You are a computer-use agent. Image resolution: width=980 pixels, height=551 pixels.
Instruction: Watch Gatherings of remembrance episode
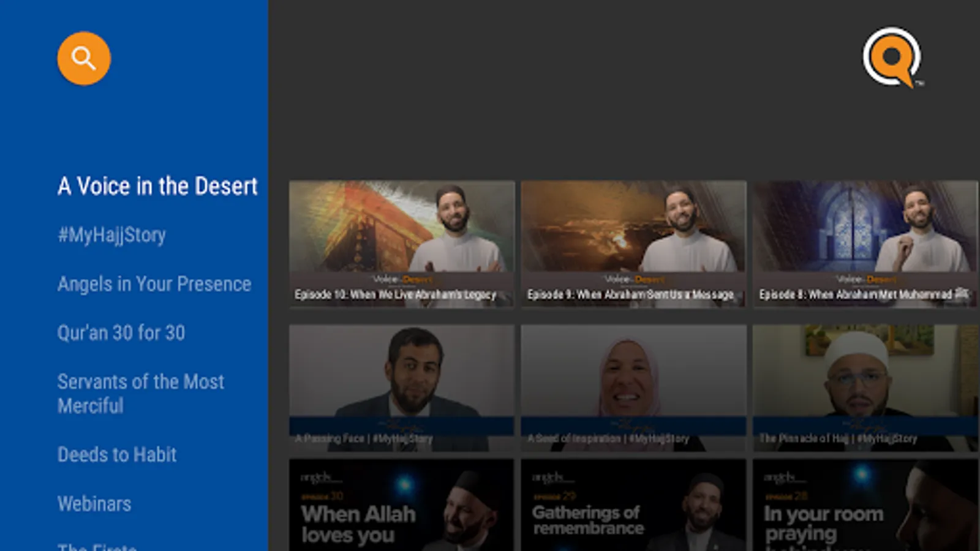click(634, 505)
